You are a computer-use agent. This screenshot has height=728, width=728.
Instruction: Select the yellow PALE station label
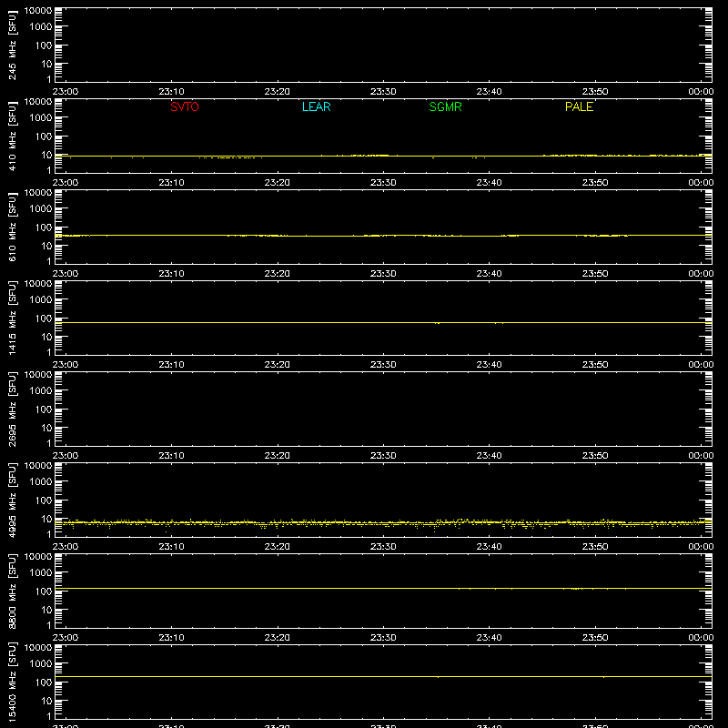click(579, 106)
